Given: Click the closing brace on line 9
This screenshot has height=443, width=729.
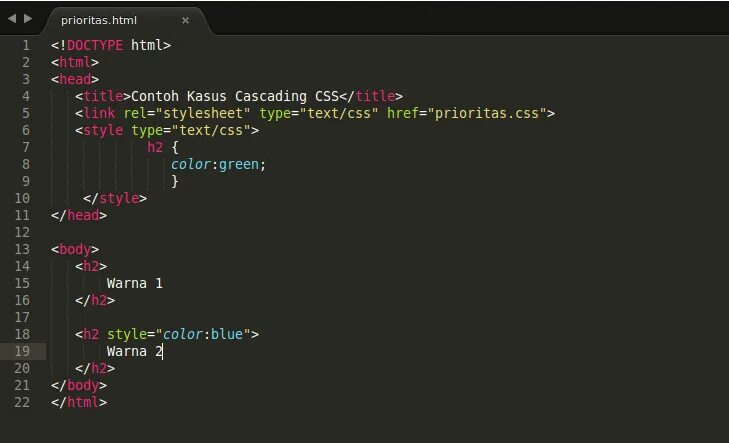Looking at the screenshot, I should point(175,181).
